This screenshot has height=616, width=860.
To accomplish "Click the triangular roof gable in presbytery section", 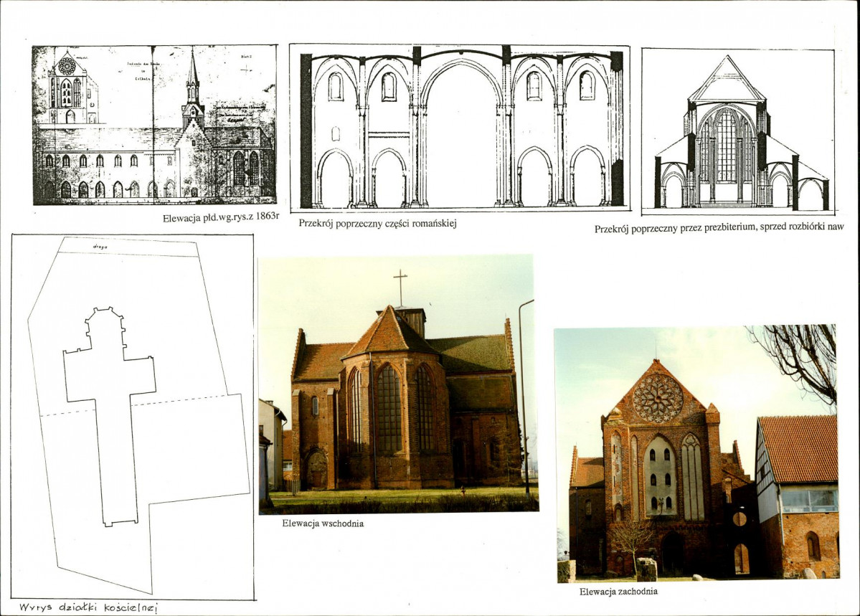I will coord(727,78).
